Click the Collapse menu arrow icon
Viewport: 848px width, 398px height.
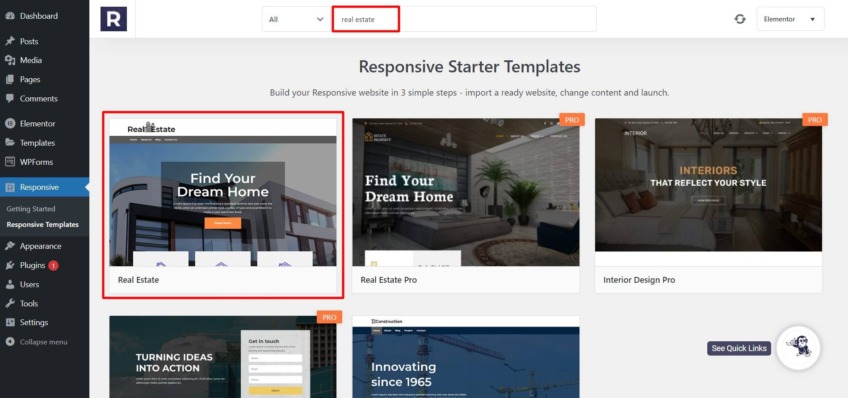tap(10, 342)
